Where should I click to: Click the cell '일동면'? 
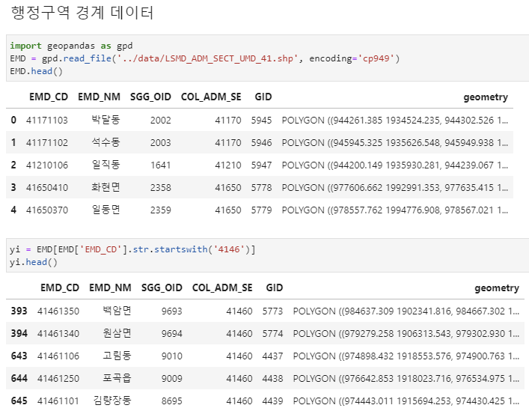tap(106, 210)
